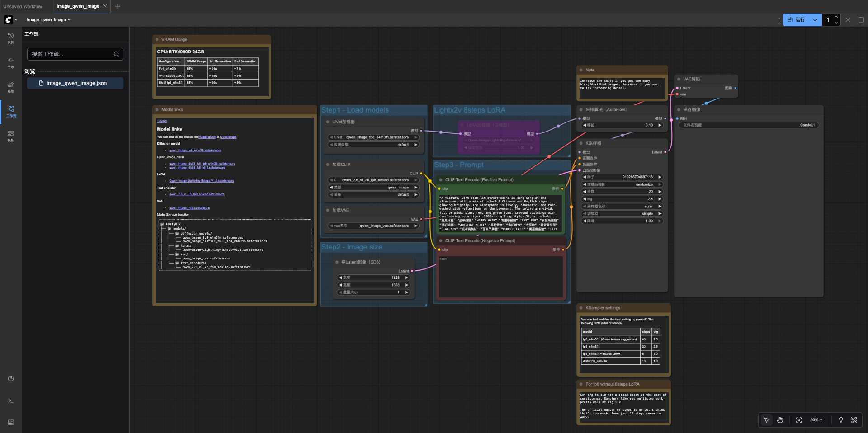Expand the run button options arrow
The image size is (868, 433).
pyautogui.click(x=815, y=20)
